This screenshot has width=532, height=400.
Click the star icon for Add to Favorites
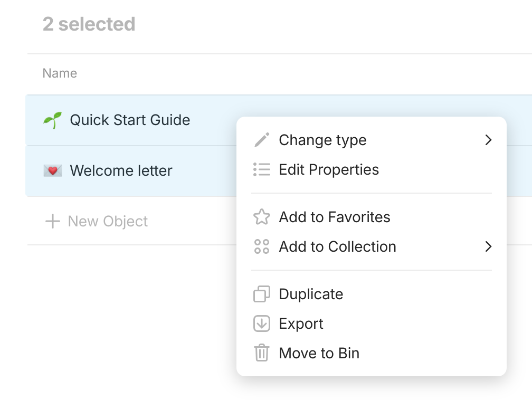coord(262,217)
